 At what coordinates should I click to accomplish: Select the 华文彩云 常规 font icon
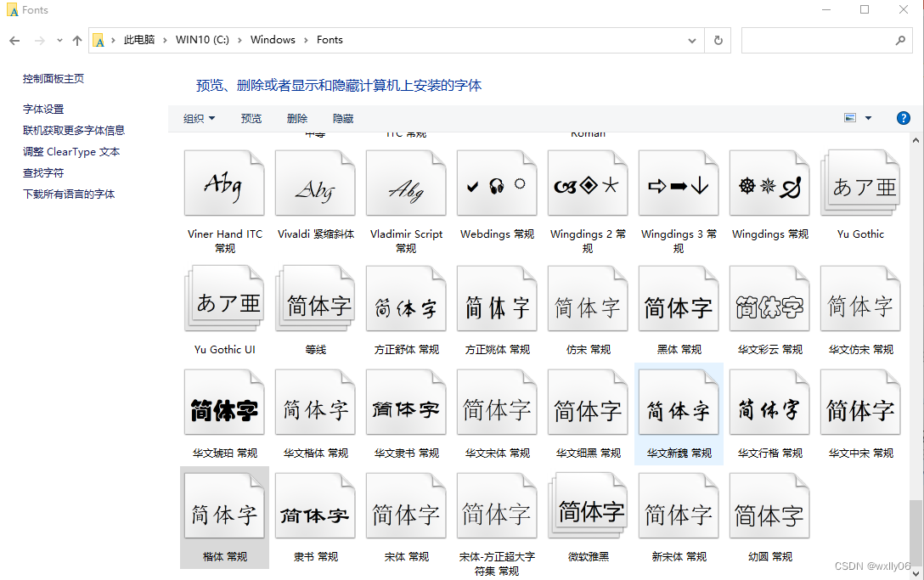(x=769, y=298)
